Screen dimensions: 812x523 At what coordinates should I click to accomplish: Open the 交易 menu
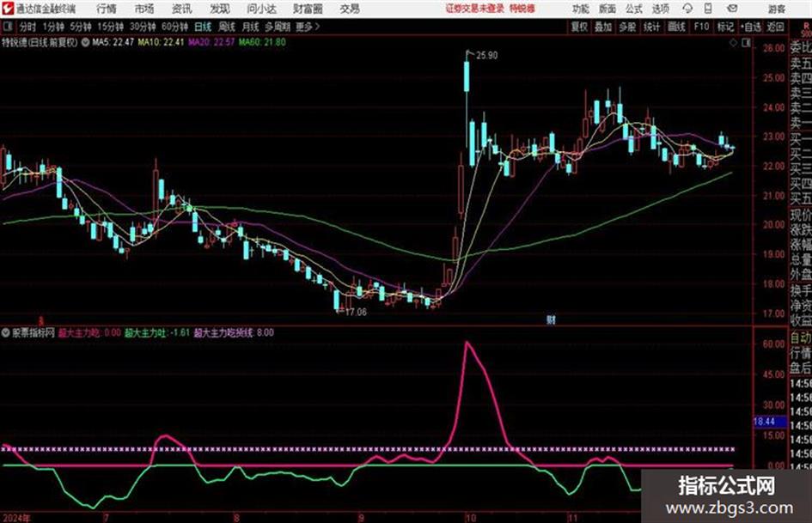point(350,9)
